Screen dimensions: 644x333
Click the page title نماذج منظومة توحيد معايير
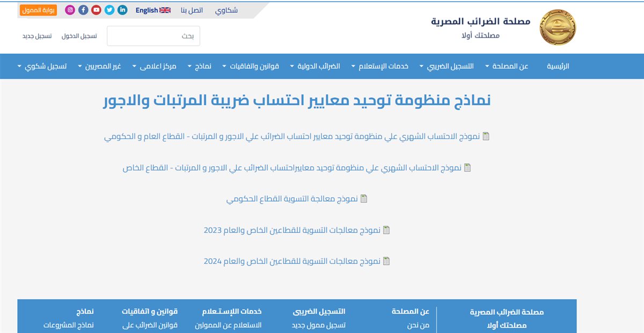(x=296, y=100)
